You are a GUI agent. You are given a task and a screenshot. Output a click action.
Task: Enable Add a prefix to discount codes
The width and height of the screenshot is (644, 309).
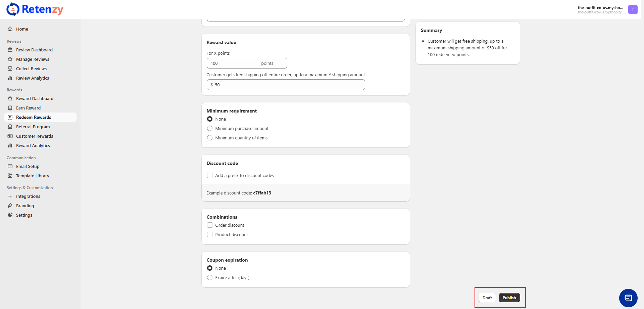pyautogui.click(x=210, y=175)
